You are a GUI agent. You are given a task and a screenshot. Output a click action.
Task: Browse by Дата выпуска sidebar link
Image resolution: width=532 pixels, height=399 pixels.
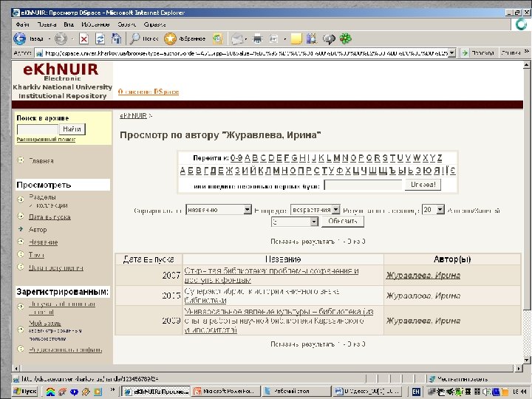pos(50,217)
